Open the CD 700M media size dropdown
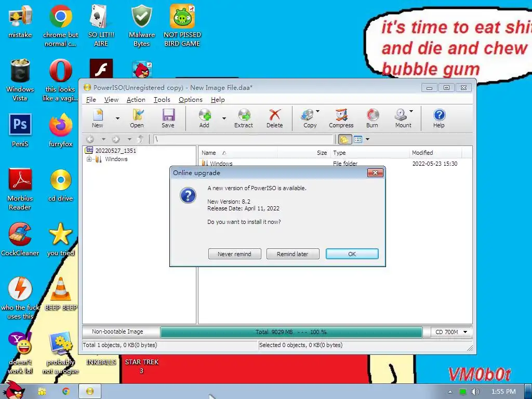The width and height of the screenshot is (532, 399). coord(451,332)
